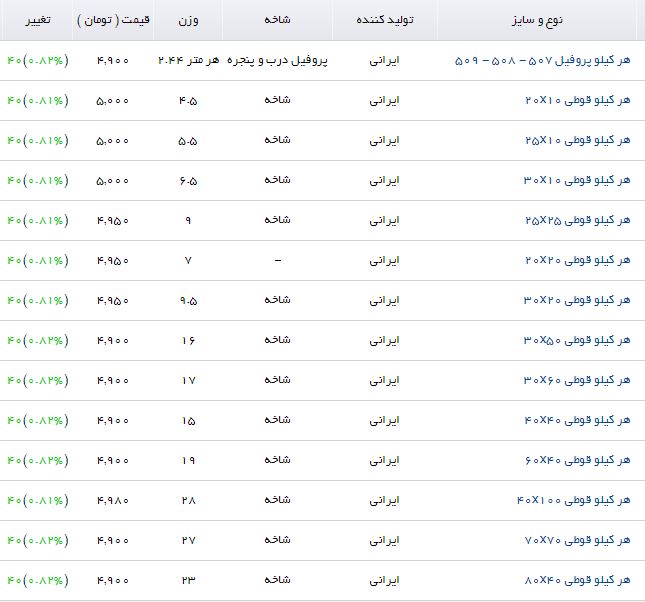Select the dash in the 20X20 row's شاخه column
Image resolution: width=645 pixels, height=602 pixels.
(x=278, y=260)
